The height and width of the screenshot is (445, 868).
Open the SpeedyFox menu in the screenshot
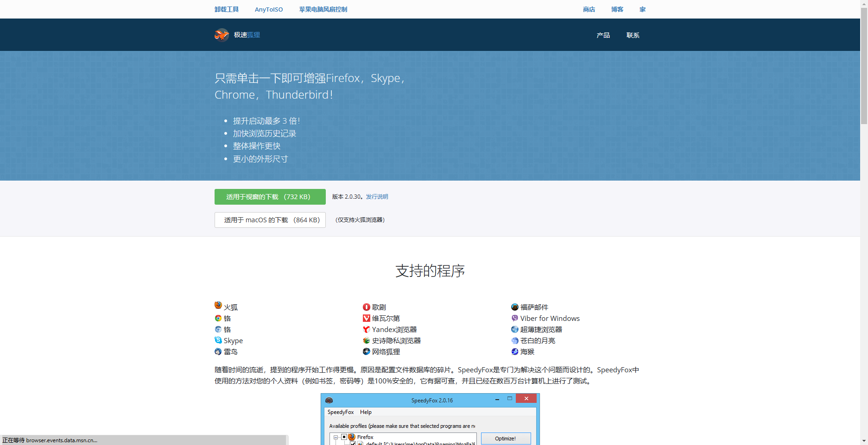(341, 412)
